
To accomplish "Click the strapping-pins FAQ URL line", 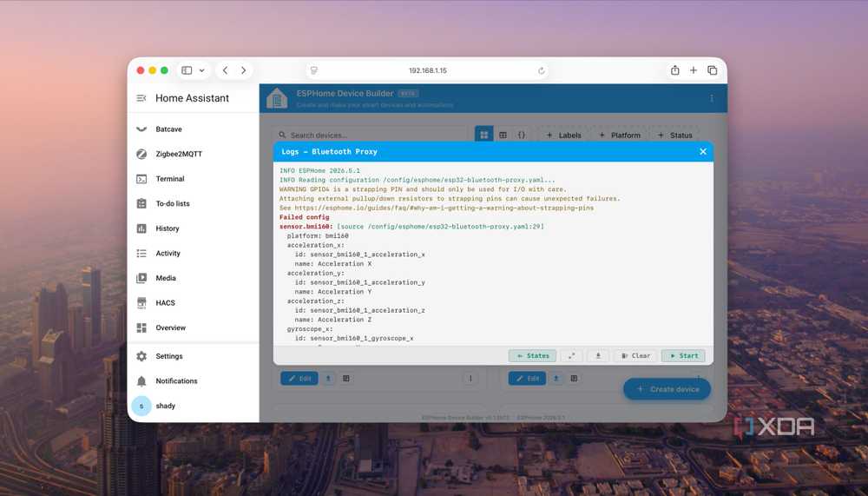I will (x=437, y=208).
